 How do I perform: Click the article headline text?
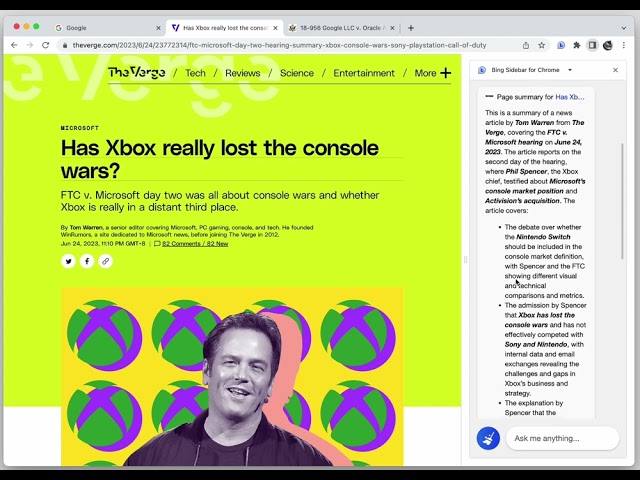pyautogui.click(x=220, y=159)
